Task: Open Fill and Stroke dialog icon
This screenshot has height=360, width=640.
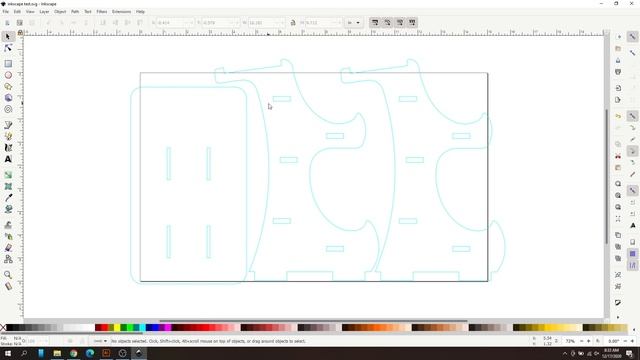Action: tap(618, 302)
